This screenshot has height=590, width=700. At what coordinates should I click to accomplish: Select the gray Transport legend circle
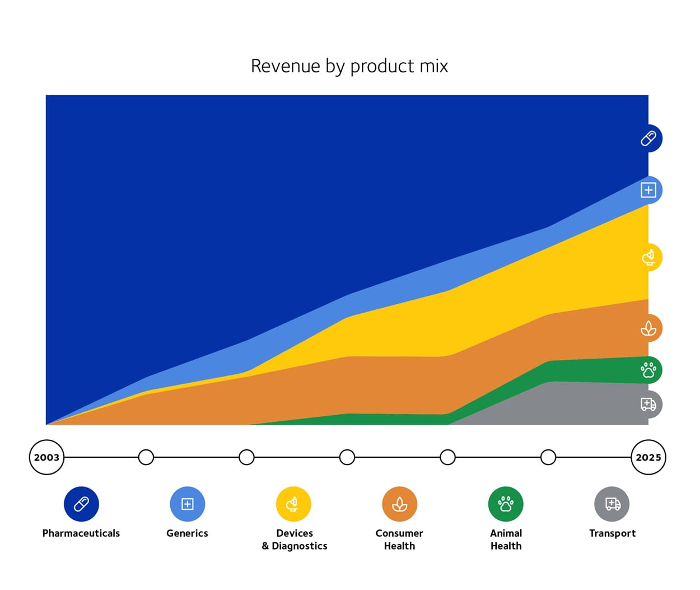point(612,503)
